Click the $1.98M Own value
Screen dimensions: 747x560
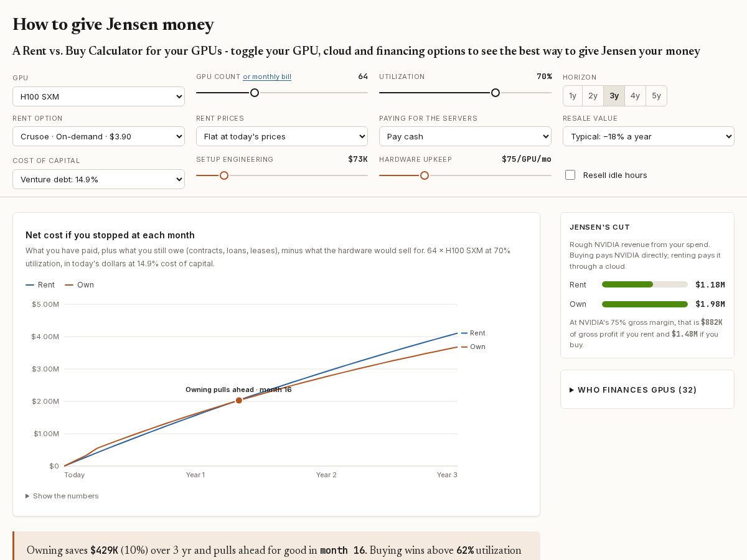pyautogui.click(x=710, y=304)
